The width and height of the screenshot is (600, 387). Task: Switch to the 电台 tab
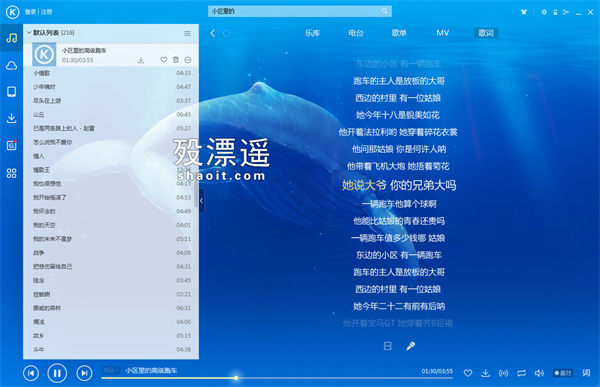tap(355, 33)
